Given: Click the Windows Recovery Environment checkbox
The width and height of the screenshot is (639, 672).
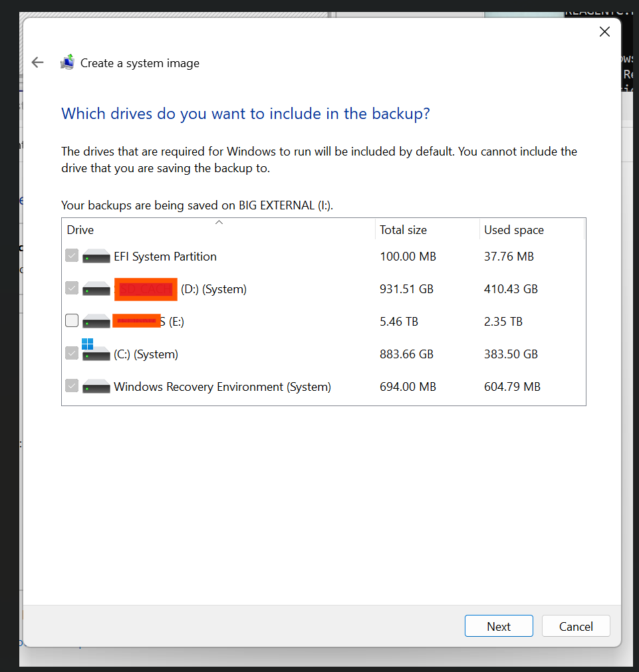Looking at the screenshot, I should 72,386.
